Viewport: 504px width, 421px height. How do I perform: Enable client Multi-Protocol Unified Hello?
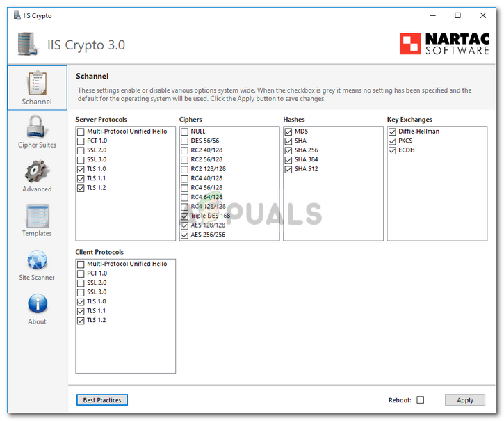81,264
